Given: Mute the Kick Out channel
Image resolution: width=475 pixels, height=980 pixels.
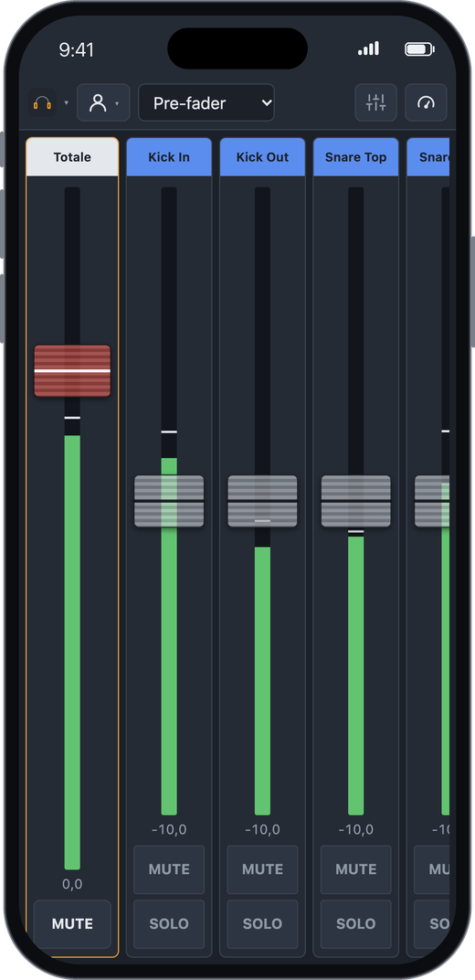Looking at the screenshot, I should coord(262,869).
